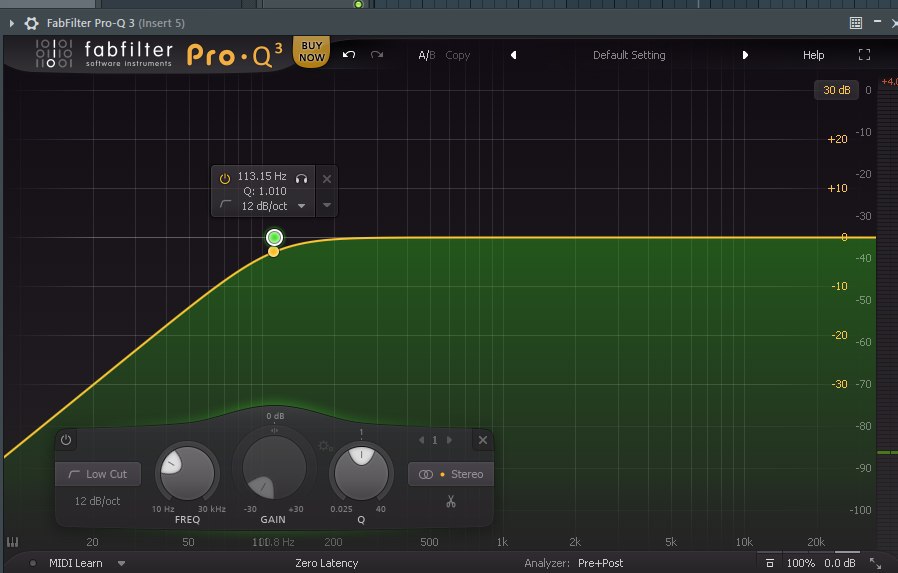Click the 100% output scale value
898x573 pixels.
(x=800, y=563)
